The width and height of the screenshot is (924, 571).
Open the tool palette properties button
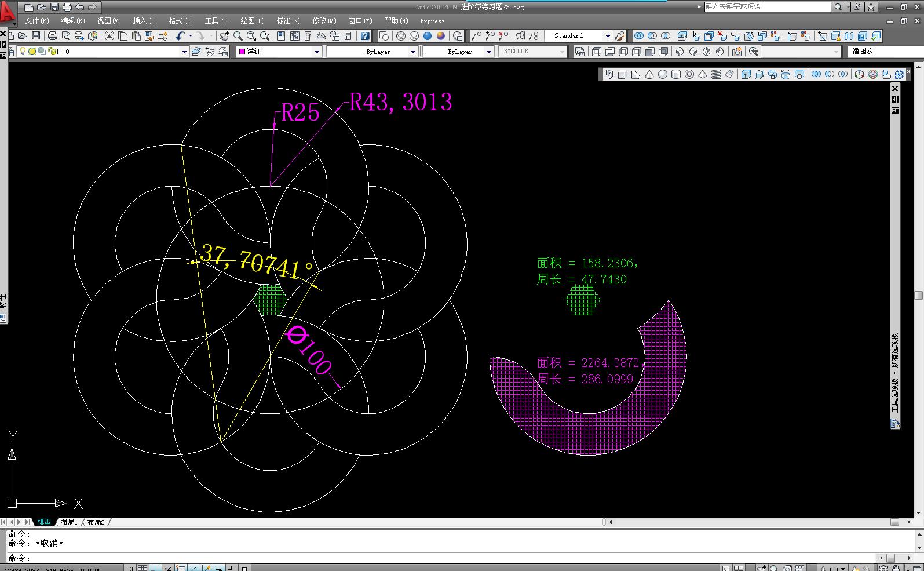[895, 110]
